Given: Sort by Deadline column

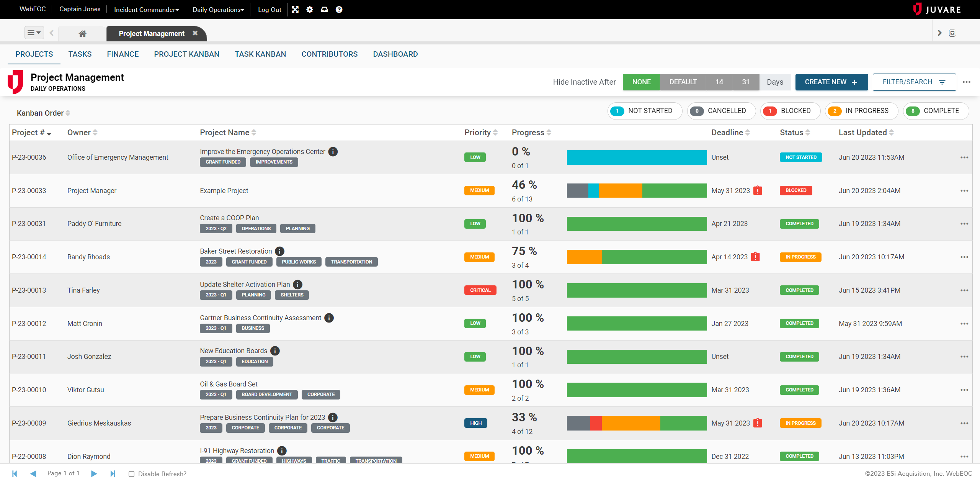Looking at the screenshot, I should tap(730, 133).
